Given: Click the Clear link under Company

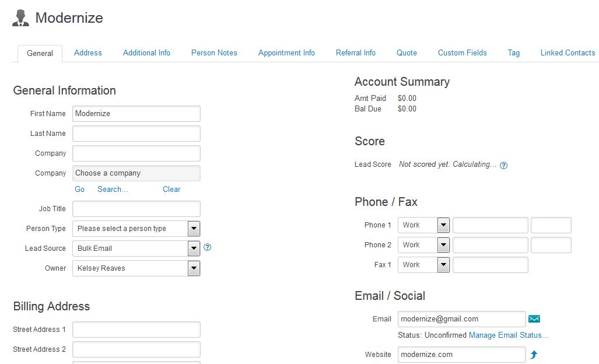Looking at the screenshot, I should pyautogui.click(x=171, y=189).
